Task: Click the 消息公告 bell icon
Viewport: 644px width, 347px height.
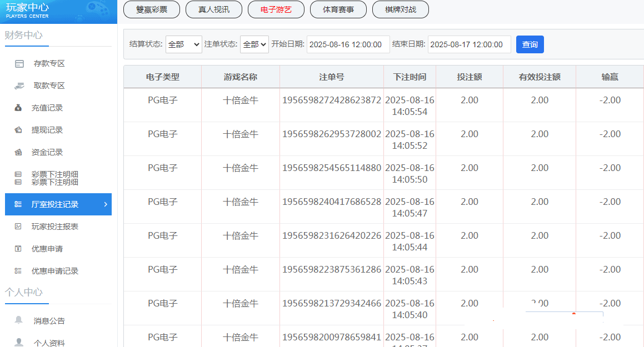Action: (x=19, y=320)
